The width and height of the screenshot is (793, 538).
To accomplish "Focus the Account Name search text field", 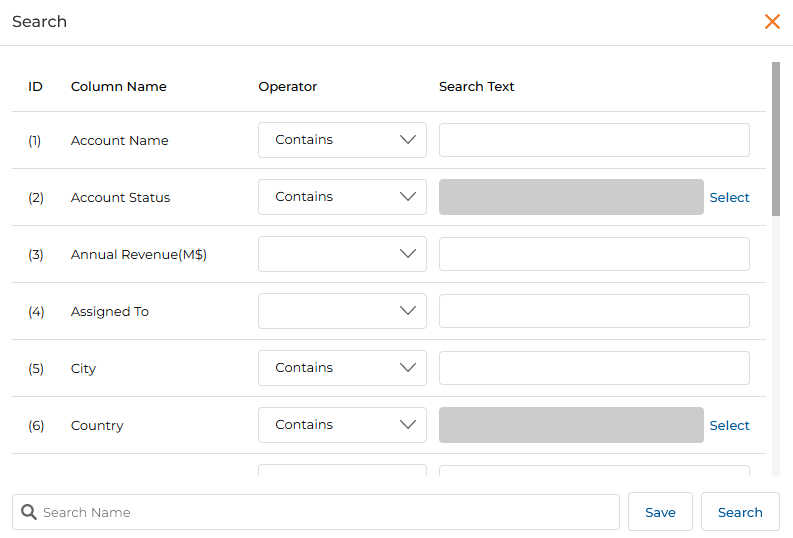I will pyautogui.click(x=594, y=140).
